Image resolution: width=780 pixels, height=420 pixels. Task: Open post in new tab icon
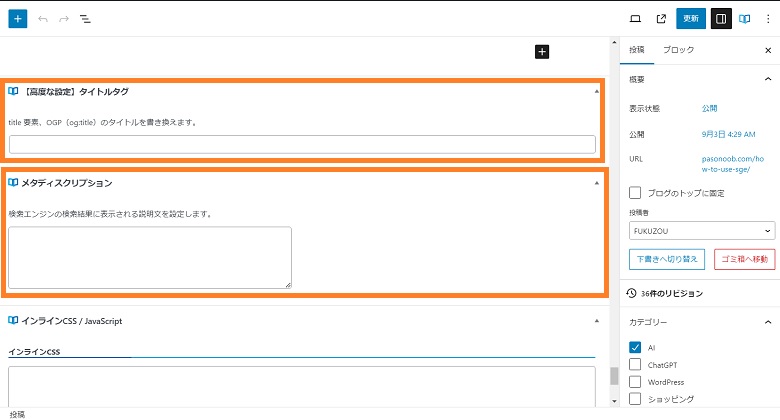pos(660,18)
